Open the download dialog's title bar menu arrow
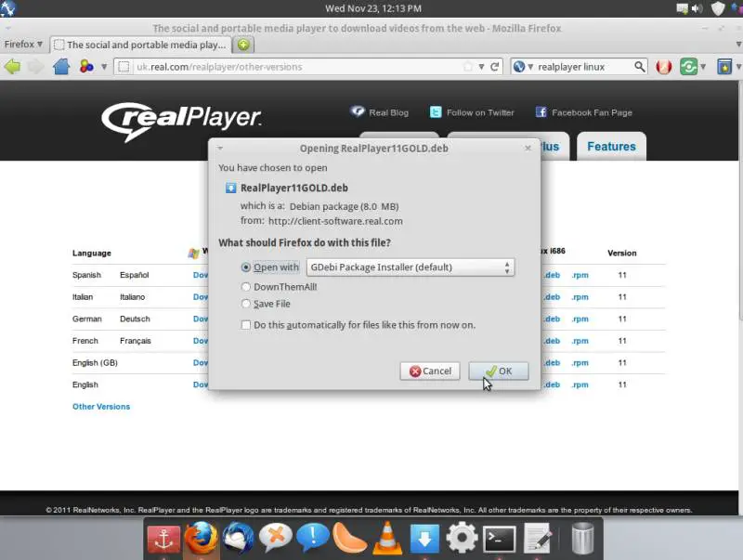Image resolution: width=743 pixels, height=560 pixels. [x=220, y=148]
